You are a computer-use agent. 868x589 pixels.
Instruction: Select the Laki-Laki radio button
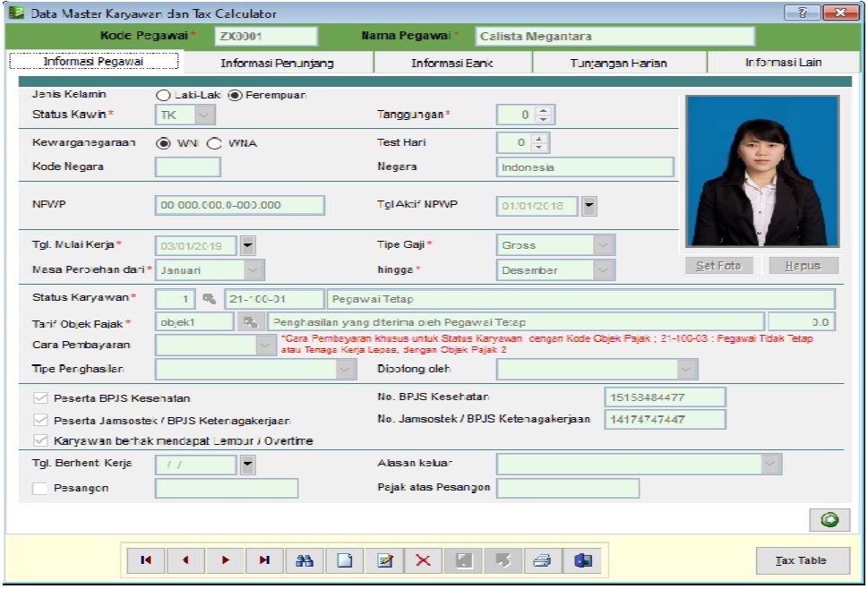click(x=163, y=95)
